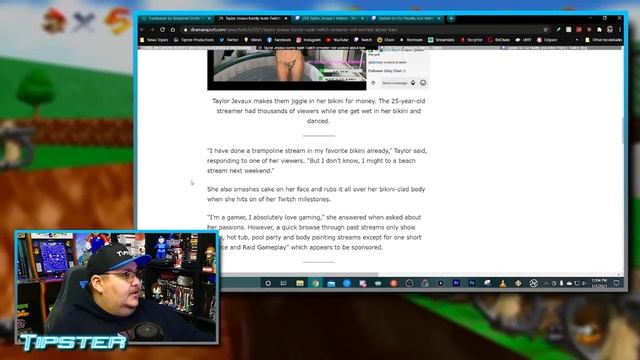The image size is (640, 360).
Task: Expand the bookmarks overflow chevron
Action: [577, 40]
